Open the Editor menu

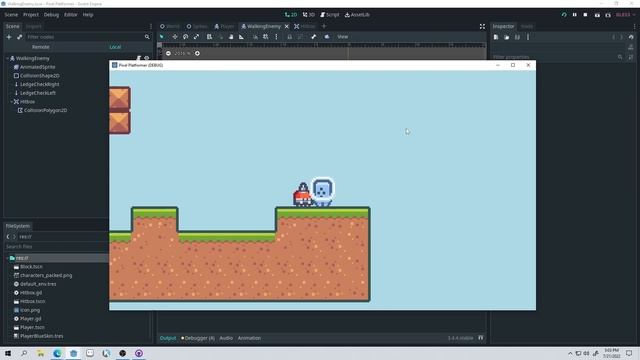coord(71,15)
